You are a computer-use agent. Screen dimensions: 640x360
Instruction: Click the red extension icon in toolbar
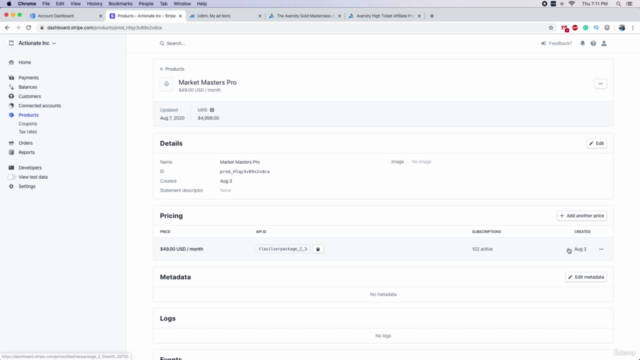click(575, 28)
